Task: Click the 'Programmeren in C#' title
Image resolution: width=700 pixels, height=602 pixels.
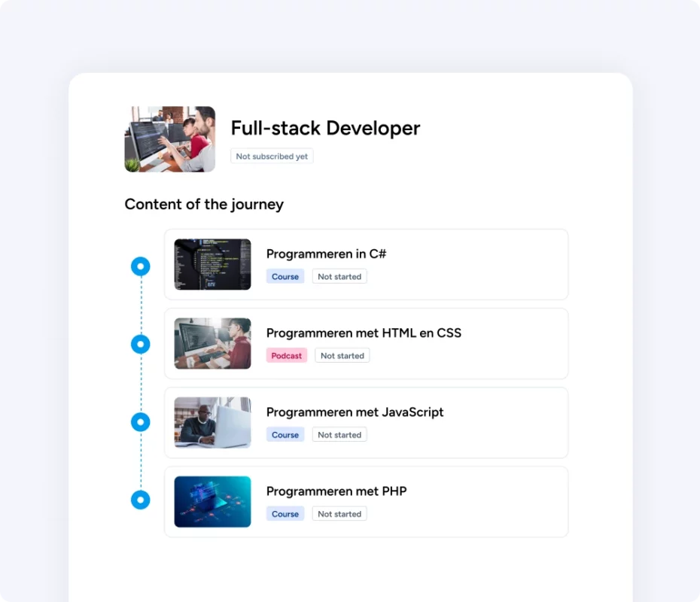Action: pyautogui.click(x=326, y=254)
